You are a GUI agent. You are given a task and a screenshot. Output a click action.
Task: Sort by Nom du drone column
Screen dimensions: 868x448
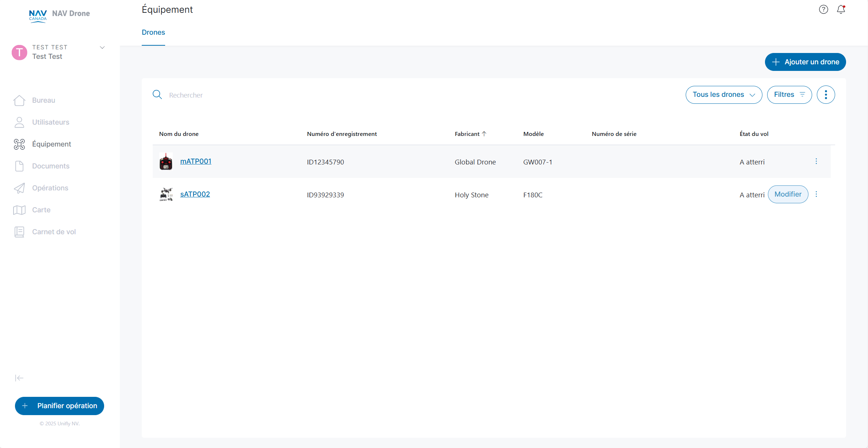(x=179, y=134)
